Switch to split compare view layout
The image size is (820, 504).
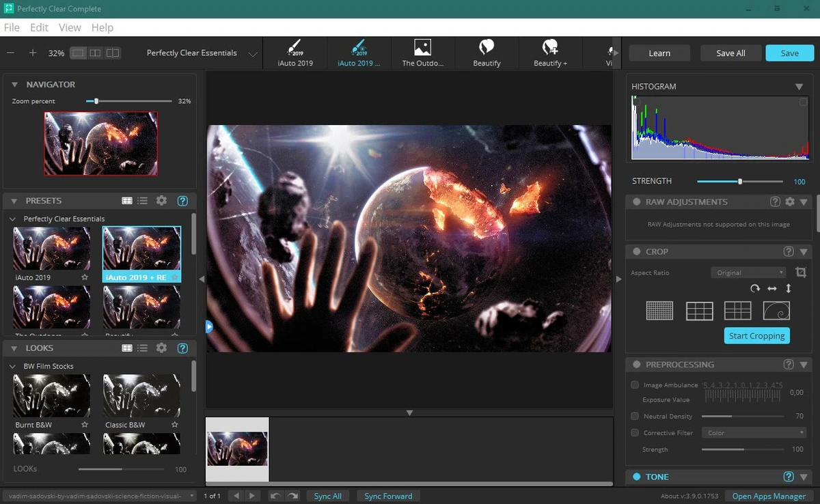113,53
